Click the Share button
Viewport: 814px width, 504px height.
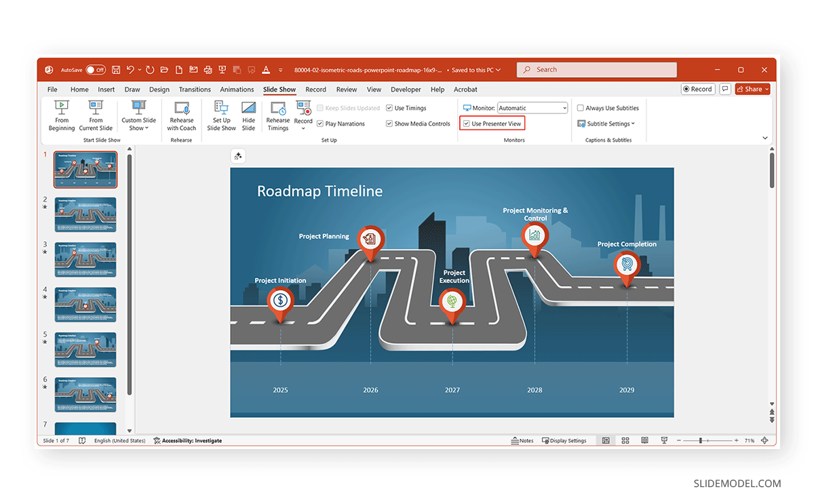click(752, 89)
